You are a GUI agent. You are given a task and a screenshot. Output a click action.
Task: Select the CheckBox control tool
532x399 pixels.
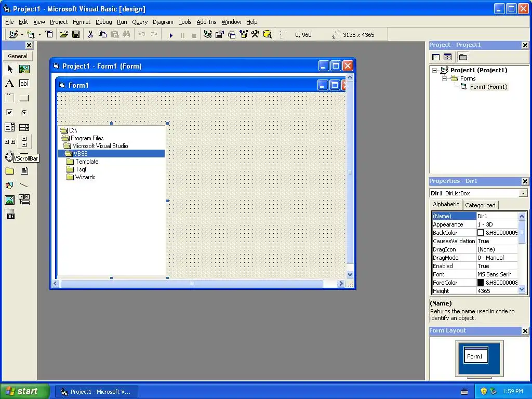[10, 112]
